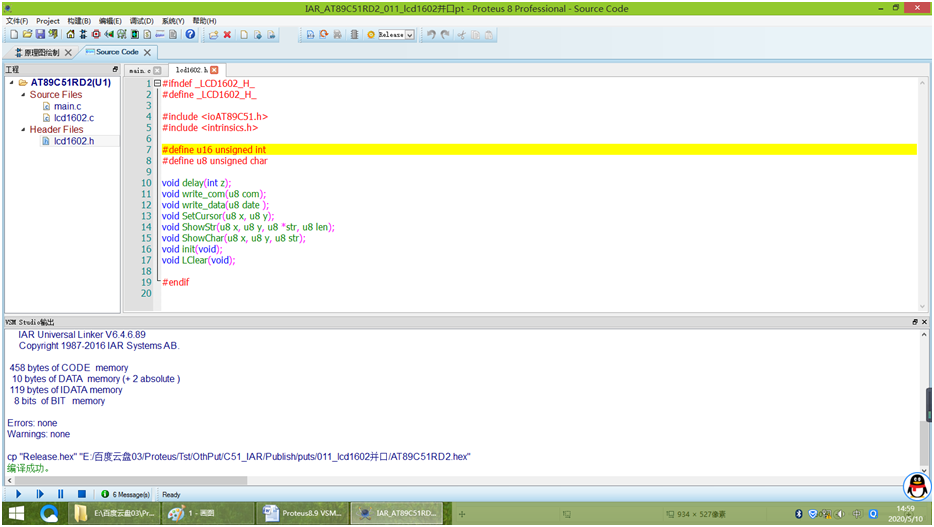
Task: Close the lcd1602.h editor tab
Action: (214, 70)
